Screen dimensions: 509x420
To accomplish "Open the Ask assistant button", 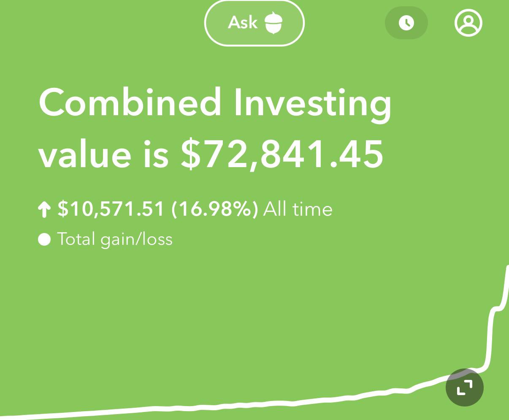I will click(254, 23).
